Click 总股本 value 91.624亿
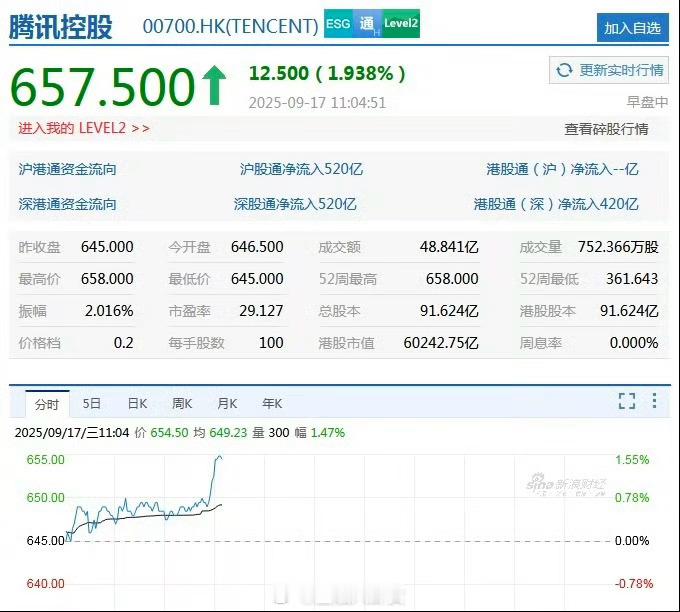Screen dimensions: 680x612 [x=449, y=311]
